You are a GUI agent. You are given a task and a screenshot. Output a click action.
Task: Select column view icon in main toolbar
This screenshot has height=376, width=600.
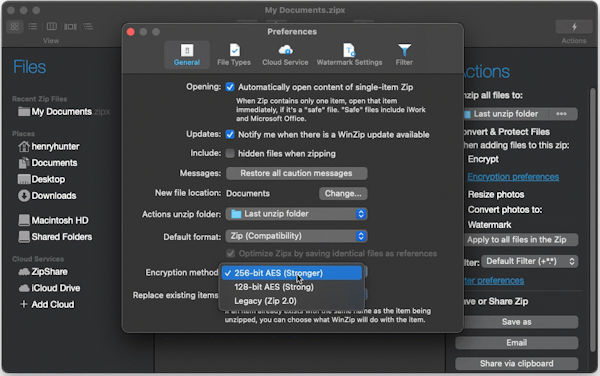(x=52, y=26)
